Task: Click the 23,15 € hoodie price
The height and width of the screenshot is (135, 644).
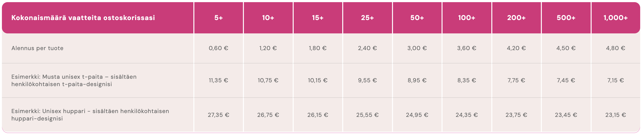Action: 615,115
